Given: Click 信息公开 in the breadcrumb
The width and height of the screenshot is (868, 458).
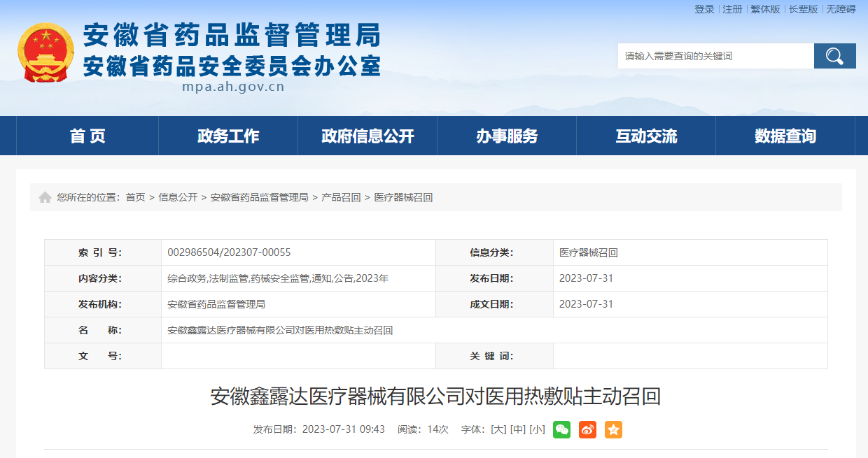Looking at the screenshot, I should point(178,198).
